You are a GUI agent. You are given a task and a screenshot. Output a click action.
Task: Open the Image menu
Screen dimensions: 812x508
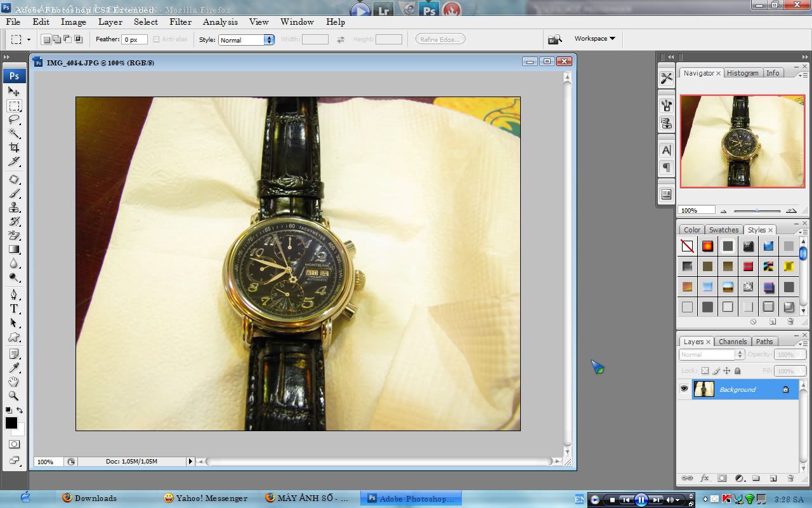coord(74,22)
